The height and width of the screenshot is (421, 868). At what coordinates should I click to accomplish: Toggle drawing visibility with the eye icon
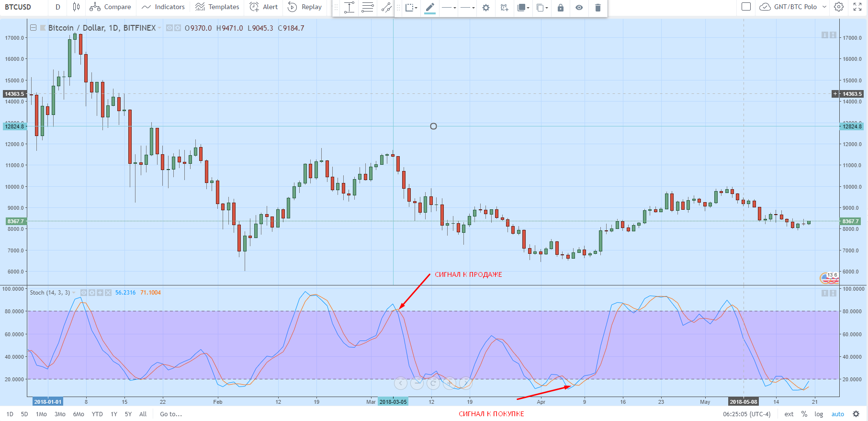579,8
